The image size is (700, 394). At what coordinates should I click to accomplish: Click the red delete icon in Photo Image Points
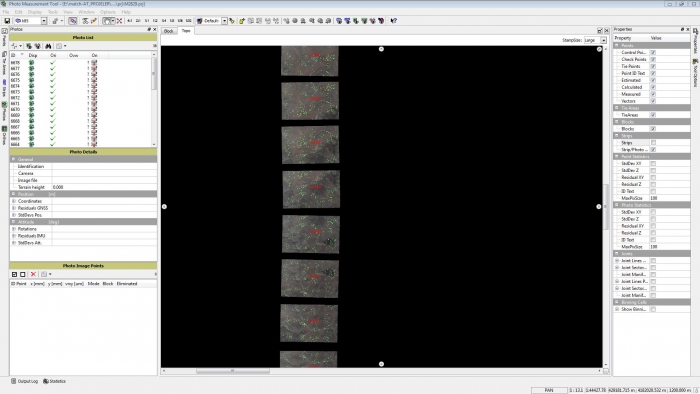tap(33, 274)
